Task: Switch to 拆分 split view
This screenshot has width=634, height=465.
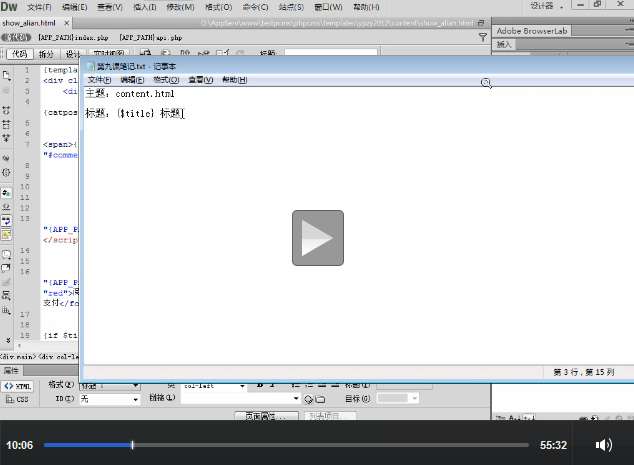Action: pyautogui.click(x=47, y=53)
